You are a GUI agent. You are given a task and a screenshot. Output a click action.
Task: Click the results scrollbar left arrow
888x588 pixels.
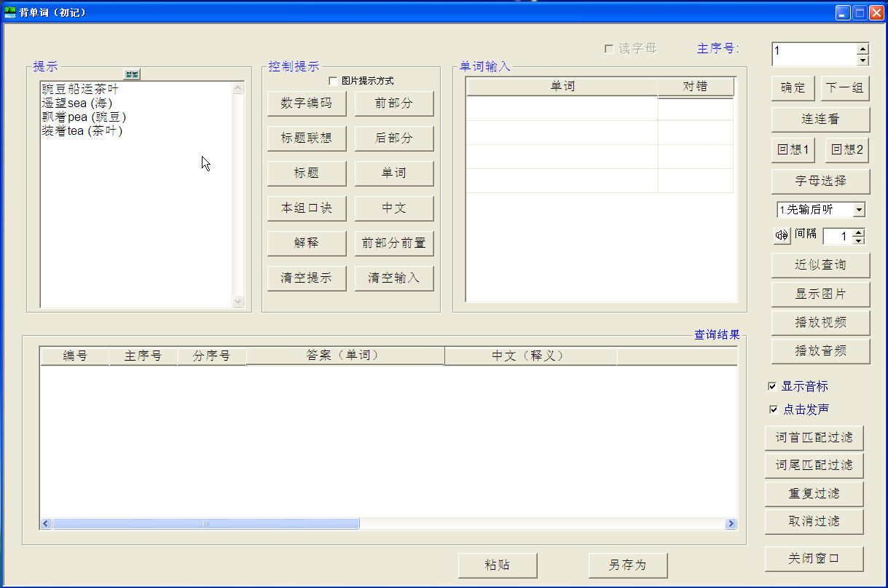46,524
